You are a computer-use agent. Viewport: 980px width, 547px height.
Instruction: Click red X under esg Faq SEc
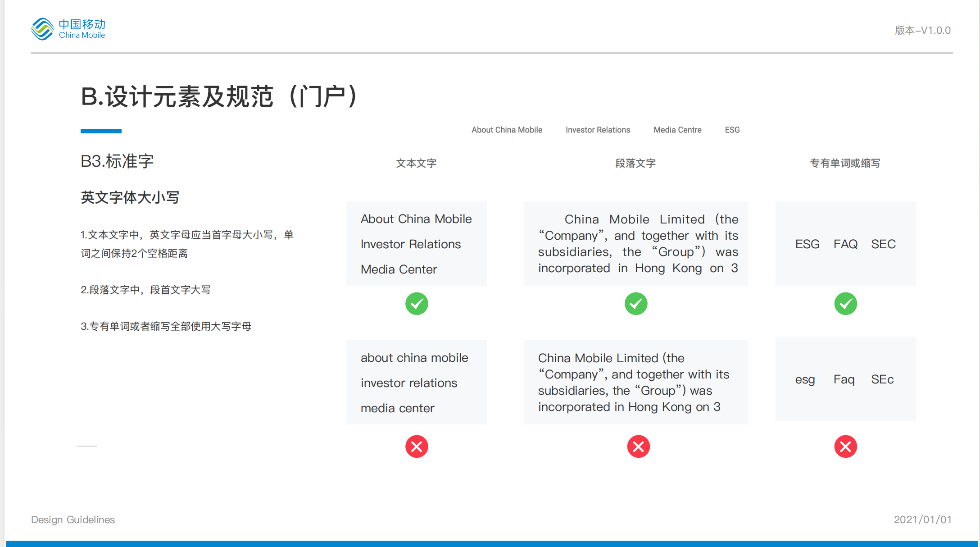pyautogui.click(x=845, y=447)
